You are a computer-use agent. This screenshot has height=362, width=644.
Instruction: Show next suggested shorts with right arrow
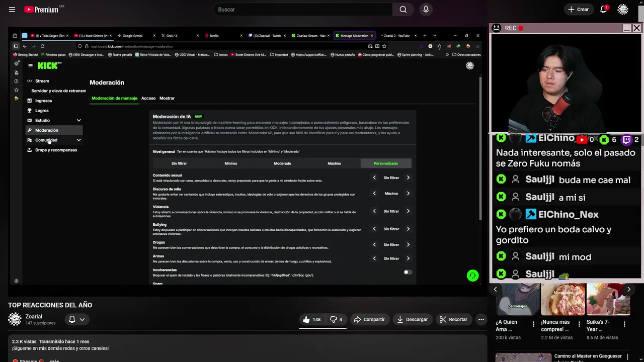[628, 289]
